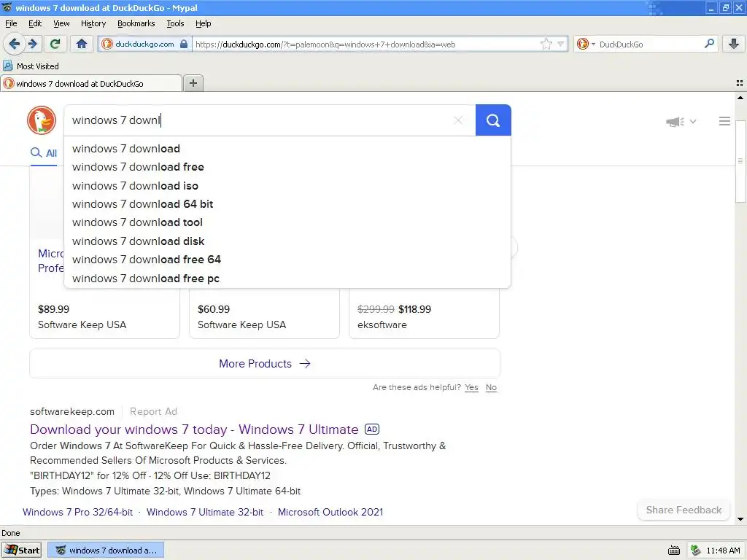Click the More Products button

coord(264,364)
